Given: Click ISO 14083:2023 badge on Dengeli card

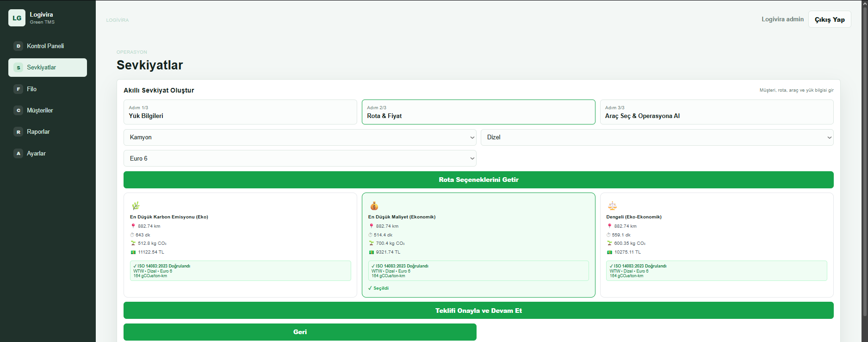Looking at the screenshot, I should click(717, 271).
